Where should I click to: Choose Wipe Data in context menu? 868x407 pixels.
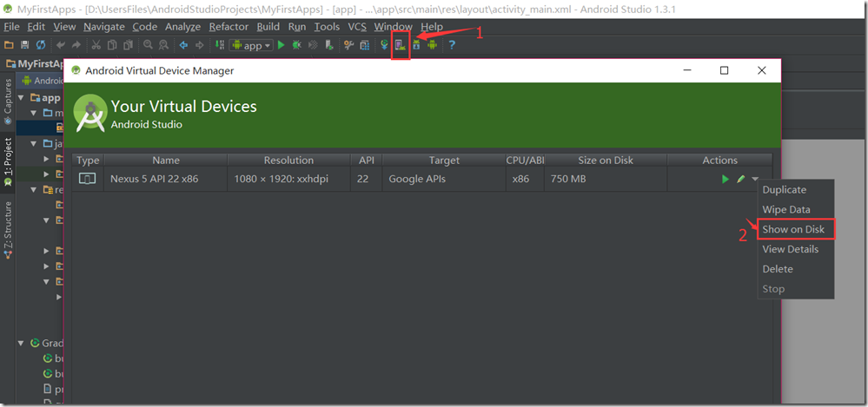(786, 209)
